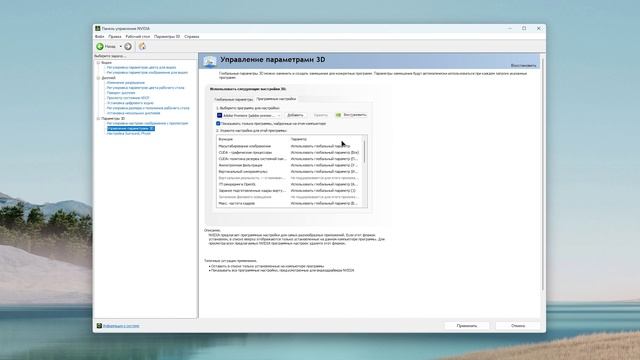640x360 pixels.
Task: Select Управление параметрами 3D in tree
Action: (x=131, y=129)
